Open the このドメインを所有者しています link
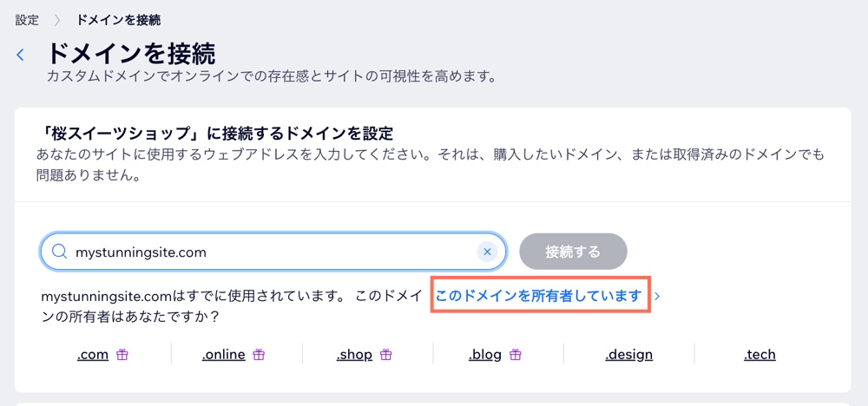The width and height of the screenshot is (868, 406). click(539, 296)
